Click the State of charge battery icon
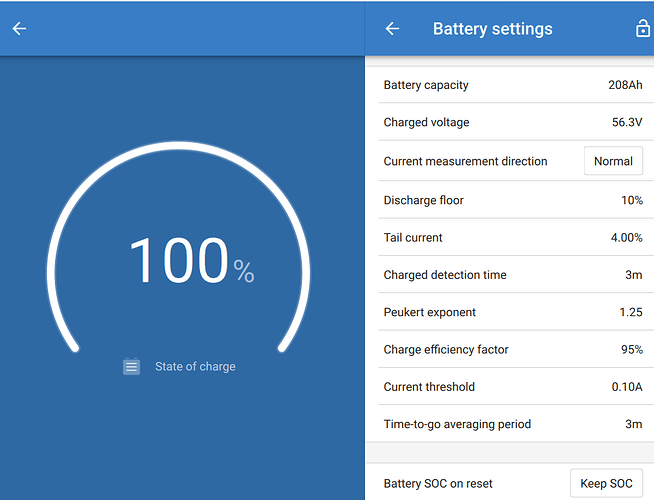The height and width of the screenshot is (500, 654). (131, 367)
